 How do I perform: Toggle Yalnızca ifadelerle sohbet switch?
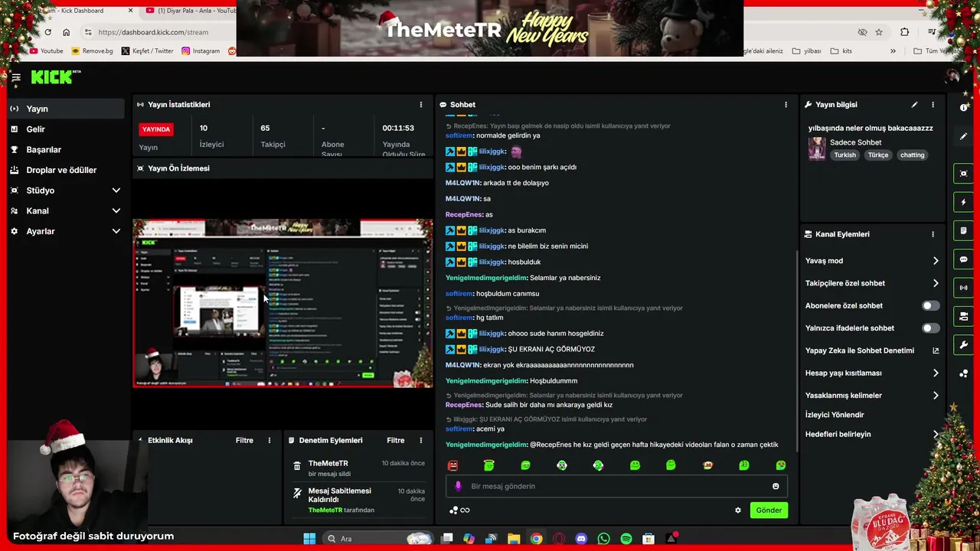coord(930,328)
